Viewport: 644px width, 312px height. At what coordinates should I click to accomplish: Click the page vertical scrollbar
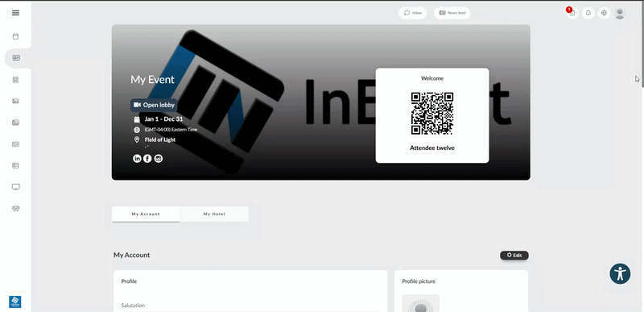coord(642,44)
